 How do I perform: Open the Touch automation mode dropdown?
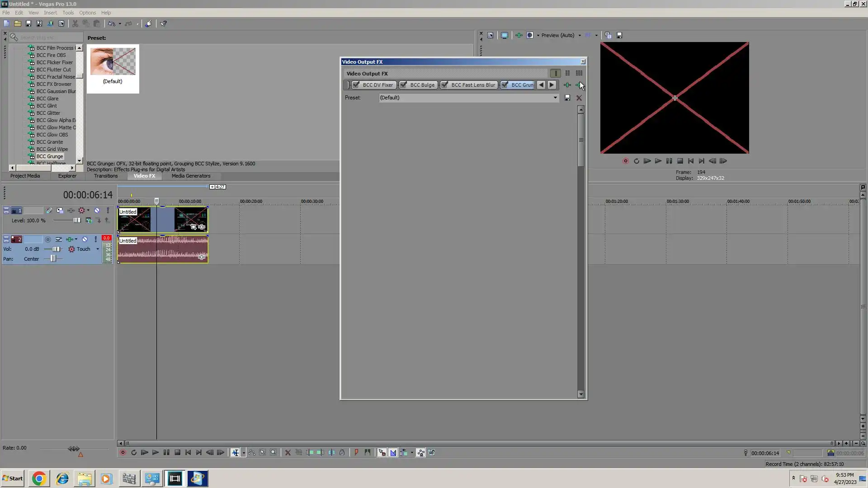coord(98,249)
